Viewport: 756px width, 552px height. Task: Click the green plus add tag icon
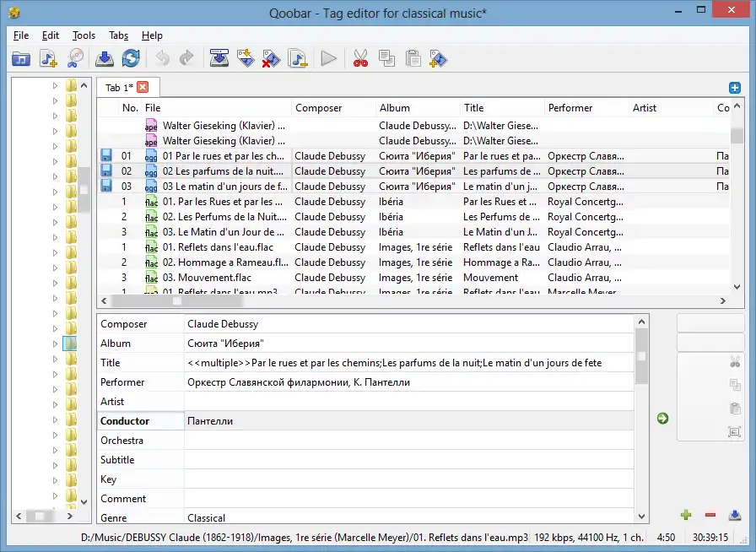click(x=686, y=515)
